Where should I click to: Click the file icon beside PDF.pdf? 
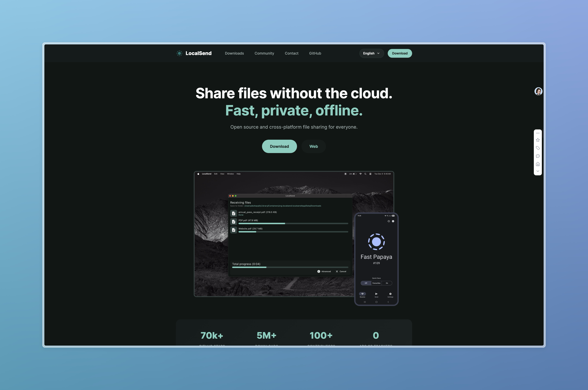(234, 222)
